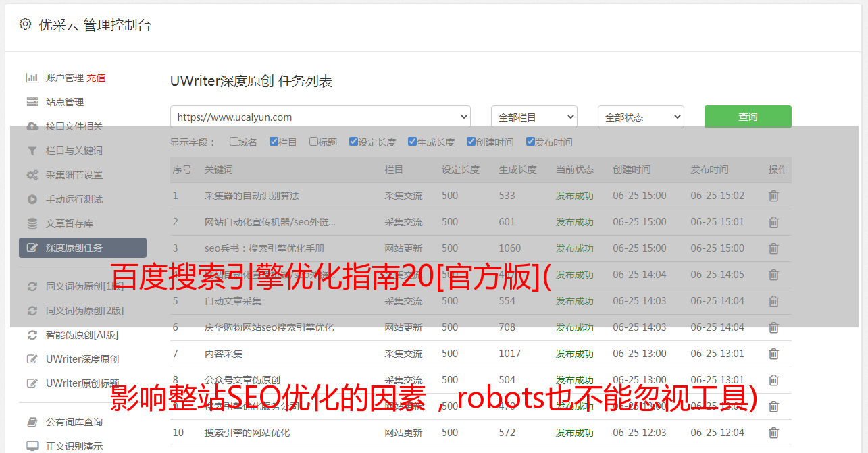Click edit icon for UWriter深度原创

point(32,359)
